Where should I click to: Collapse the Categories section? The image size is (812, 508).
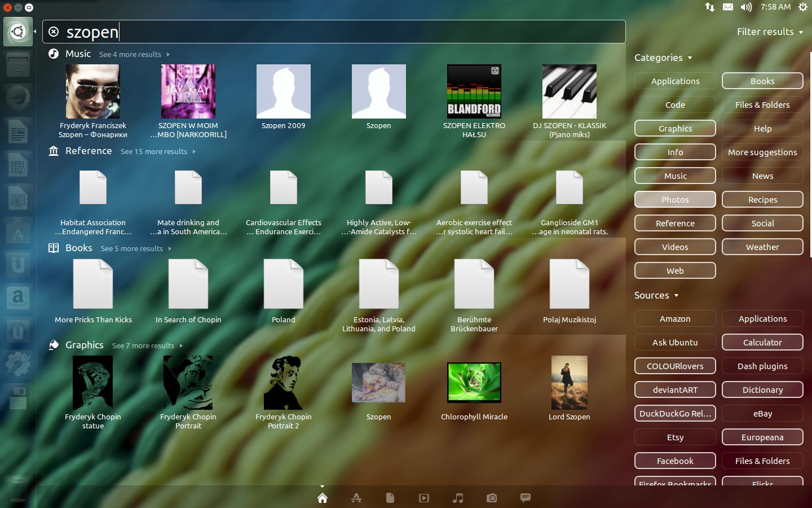click(663, 58)
